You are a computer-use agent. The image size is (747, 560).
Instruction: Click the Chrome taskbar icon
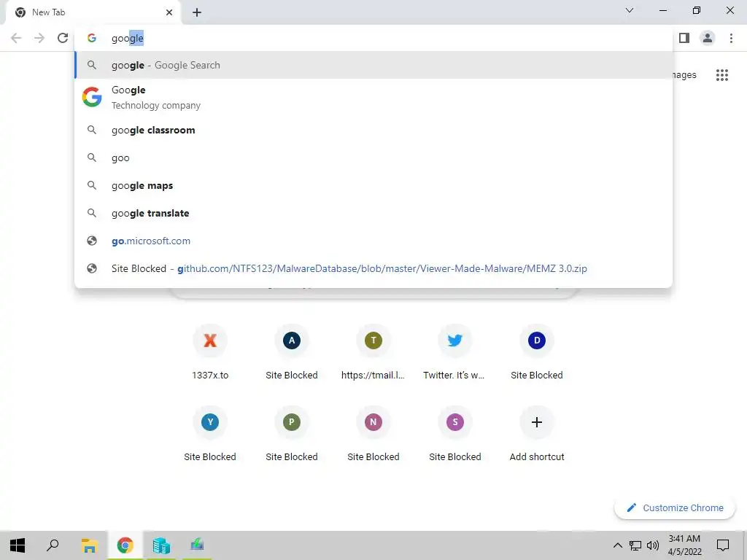click(125, 545)
